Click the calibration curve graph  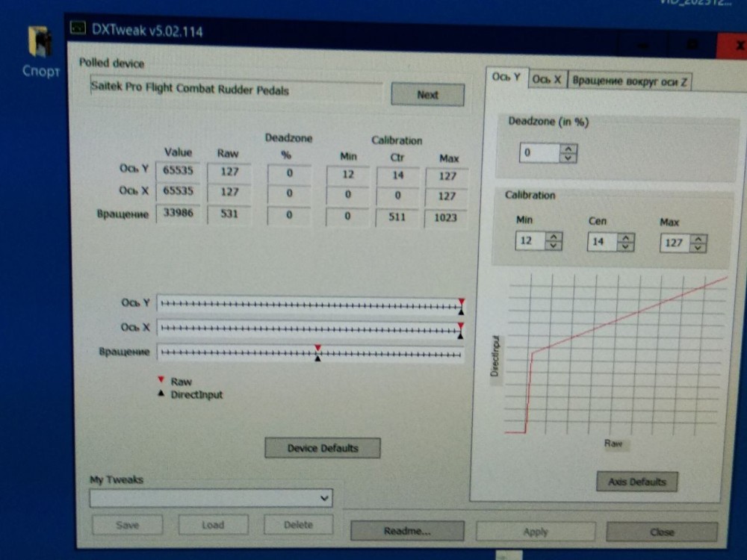616,354
